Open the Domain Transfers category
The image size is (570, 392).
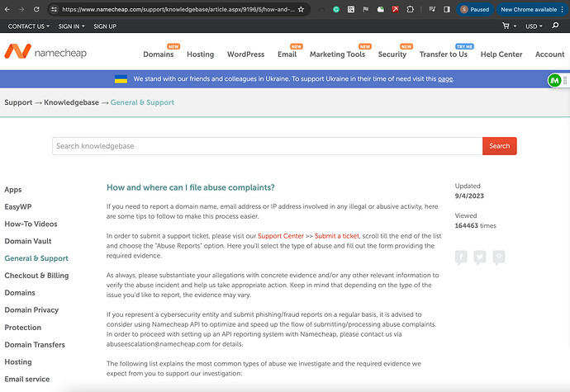click(x=35, y=344)
